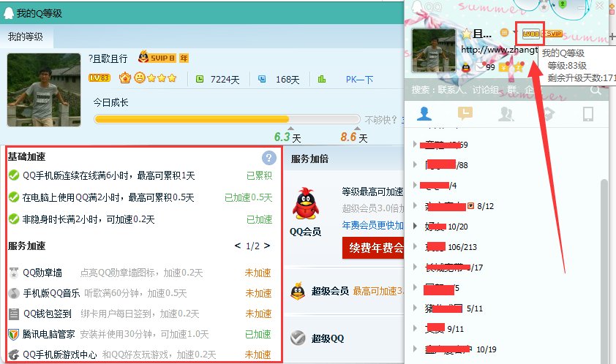The width and height of the screenshot is (616, 364).
Task: Click the plus icon at panel edge
Action: pyautogui.click(x=612, y=37)
